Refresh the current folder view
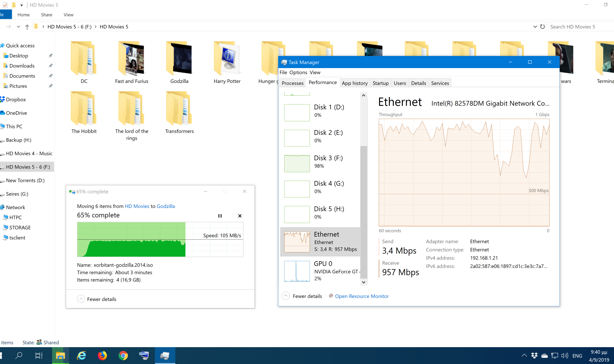 (543, 27)
